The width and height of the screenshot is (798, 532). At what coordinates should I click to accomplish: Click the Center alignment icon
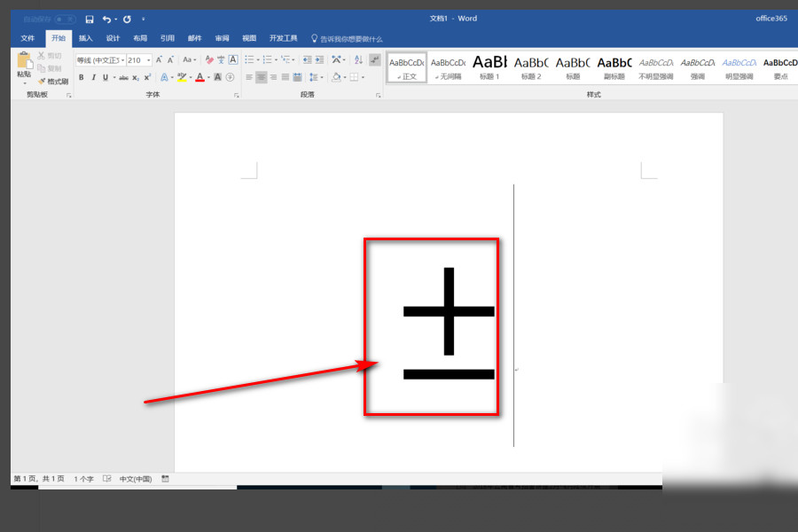[x=261, y=77]
